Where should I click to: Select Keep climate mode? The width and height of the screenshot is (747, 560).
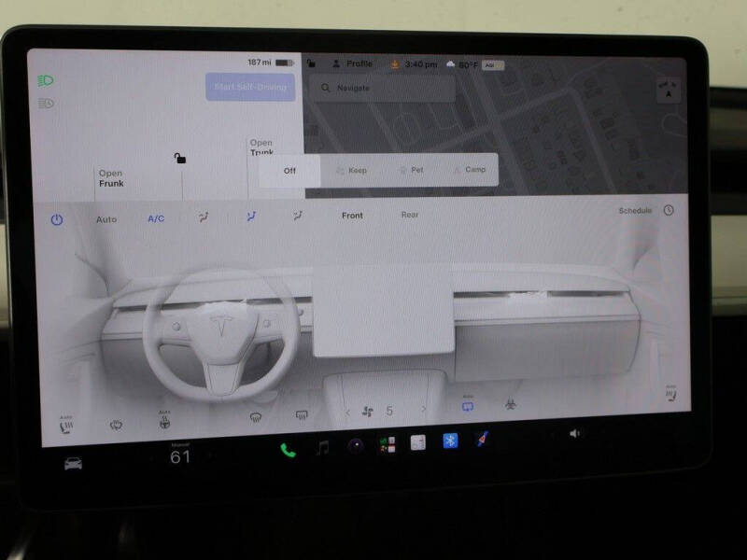[x=352, y=170]
